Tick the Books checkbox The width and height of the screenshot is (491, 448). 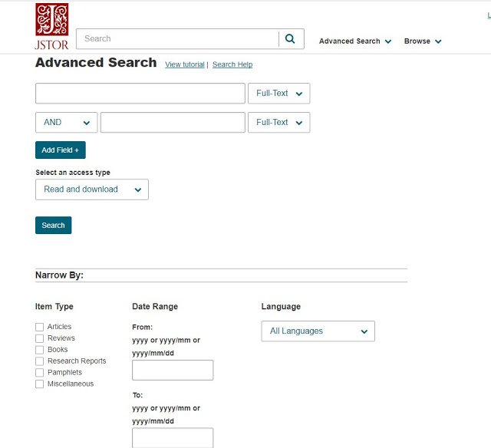pos(40,350)
